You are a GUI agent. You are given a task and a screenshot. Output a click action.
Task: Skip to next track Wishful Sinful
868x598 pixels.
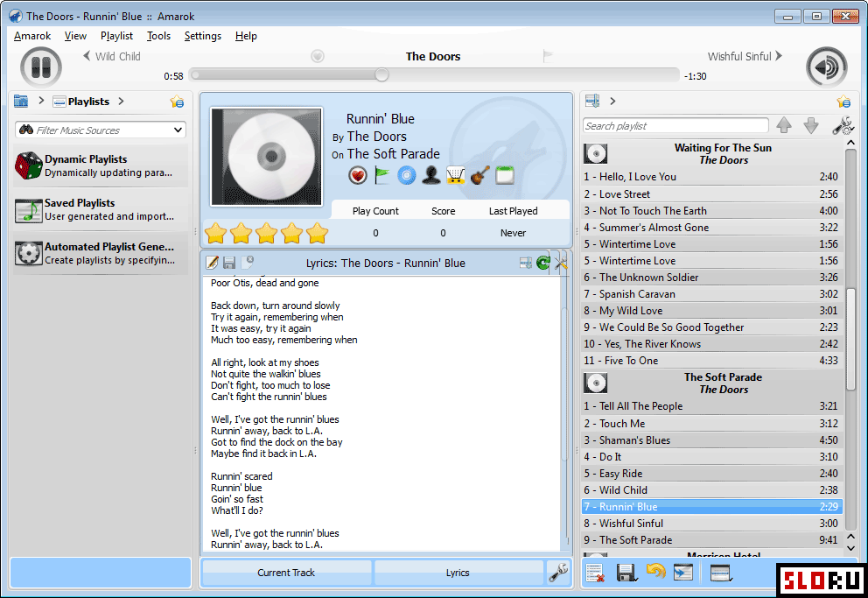745,57
